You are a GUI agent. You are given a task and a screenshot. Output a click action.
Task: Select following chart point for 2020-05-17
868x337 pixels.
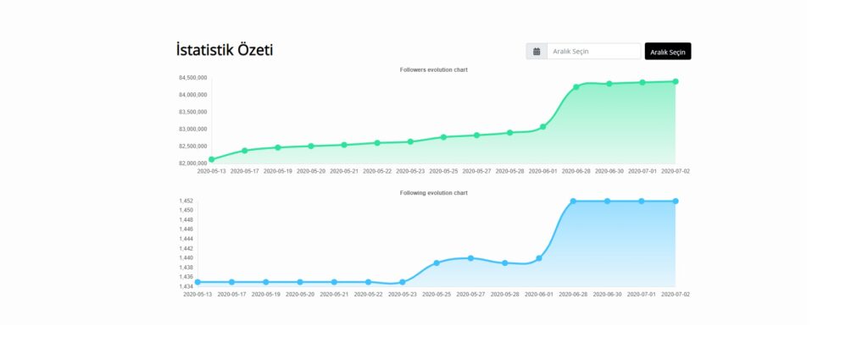tap(232, 282)
